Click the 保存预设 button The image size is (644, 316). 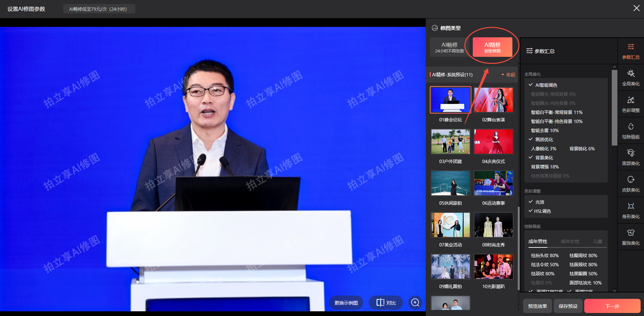pyautogui.click(x=568, y=306)
